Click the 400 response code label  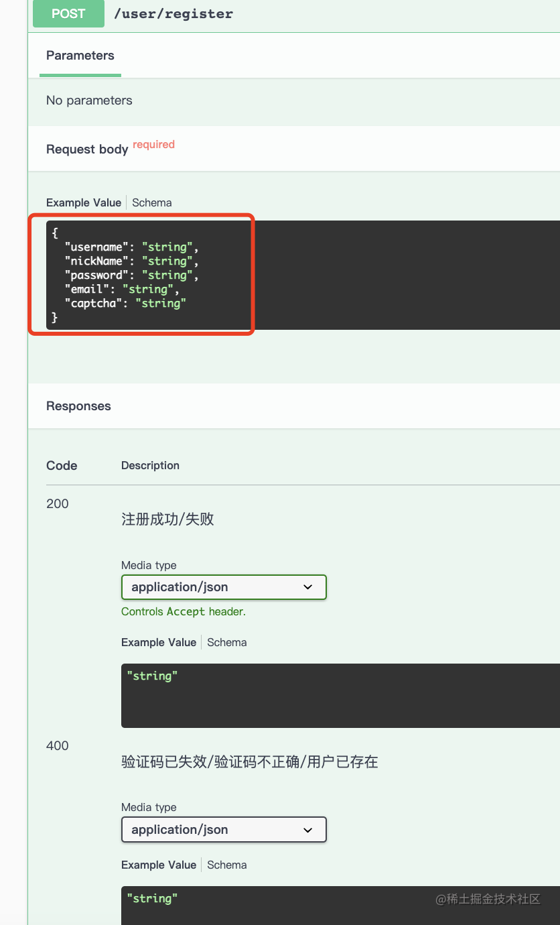[x=58, y=746]
